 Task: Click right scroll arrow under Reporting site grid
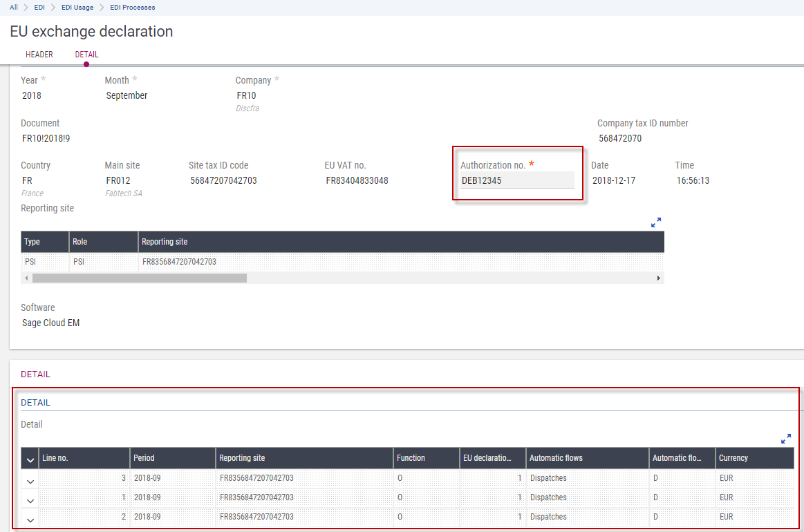pyautogui.click(x=659, y=278)
